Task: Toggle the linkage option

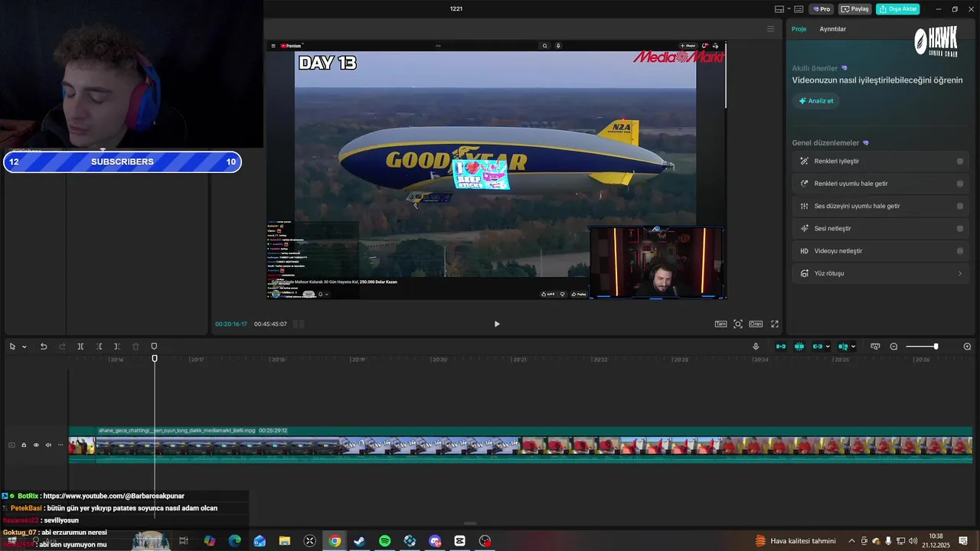Action: [817, 347]
